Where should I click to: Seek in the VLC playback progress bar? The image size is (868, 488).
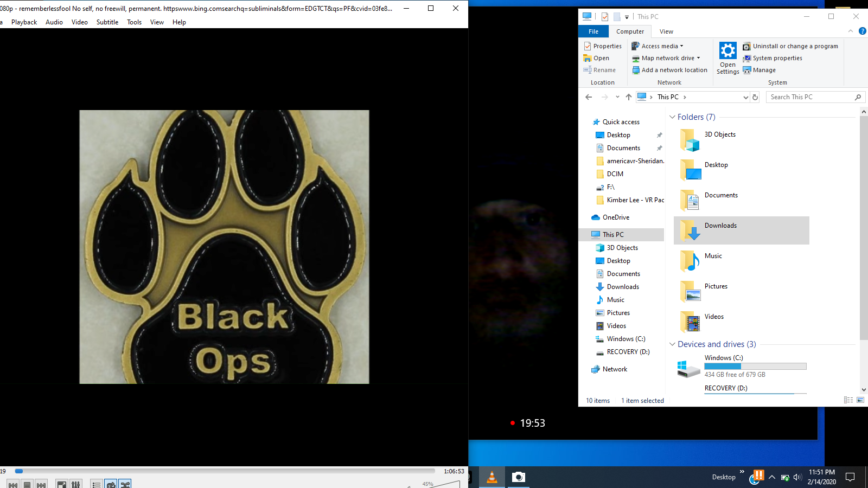pos(225,471)
